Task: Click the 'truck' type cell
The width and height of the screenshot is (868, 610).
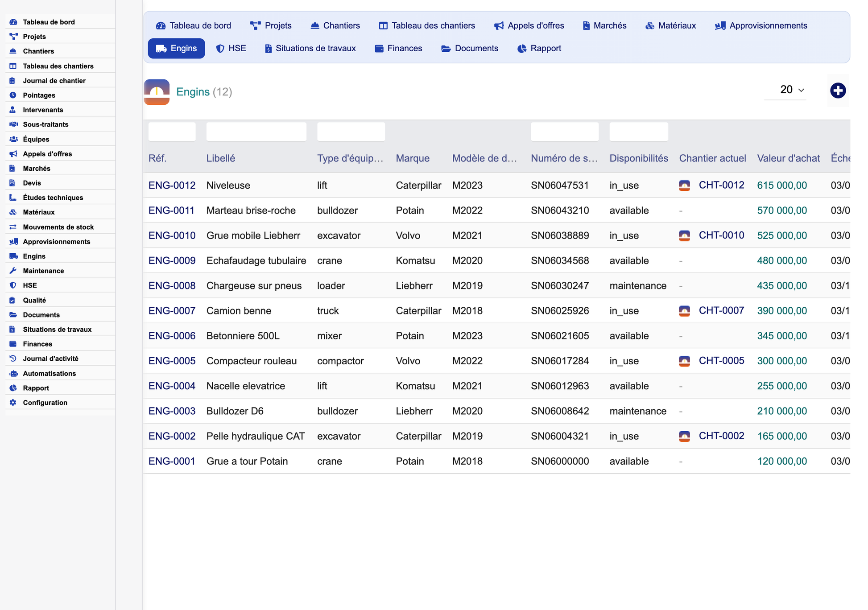Action: click(x=328, y=311)
